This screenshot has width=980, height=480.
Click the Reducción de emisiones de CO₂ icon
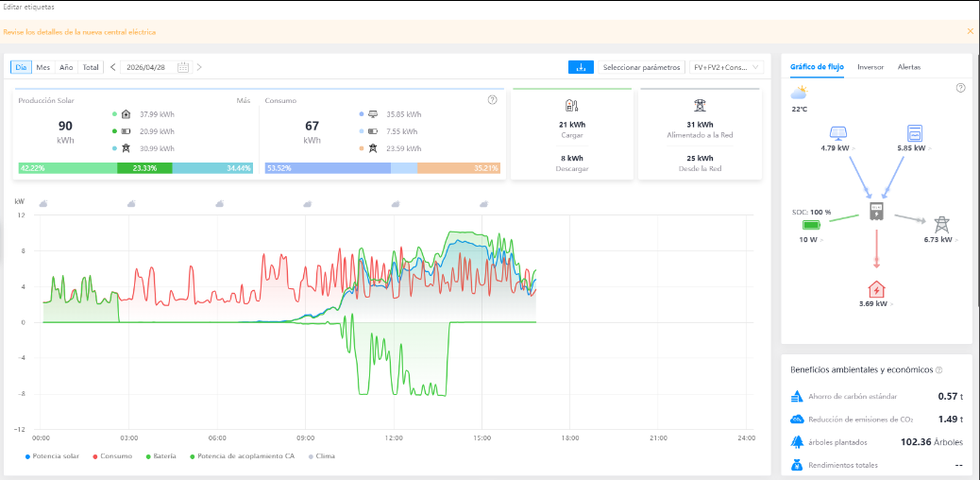pos(796,420)
